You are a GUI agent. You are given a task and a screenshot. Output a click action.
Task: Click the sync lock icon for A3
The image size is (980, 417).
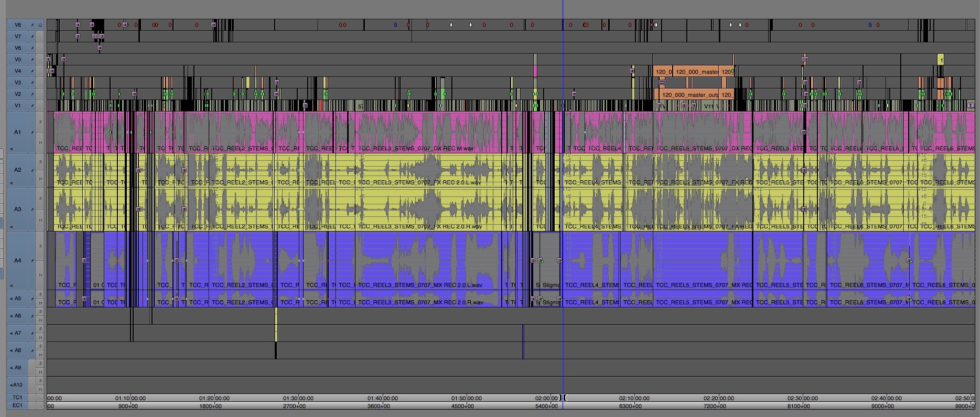coord(33,210)
